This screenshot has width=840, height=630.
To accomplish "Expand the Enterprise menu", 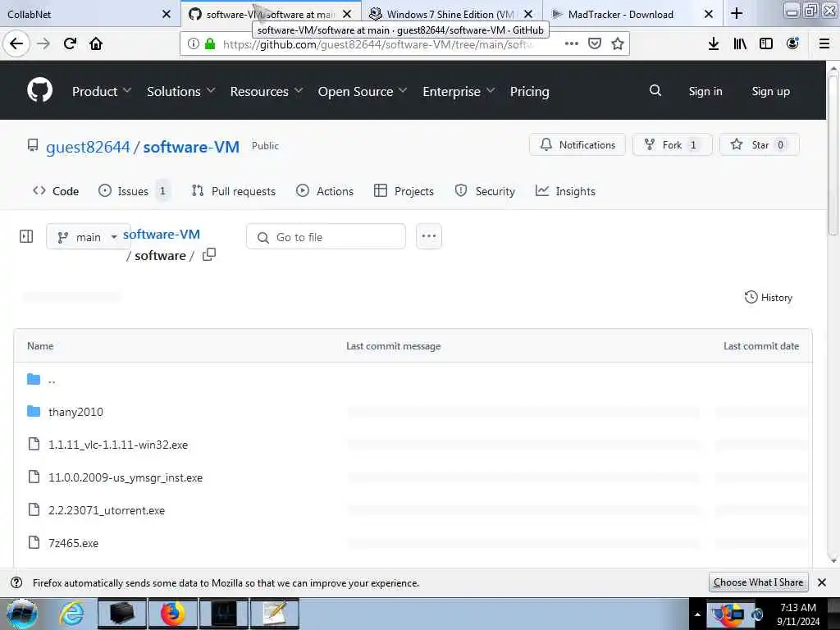I will tap(459, 92).
